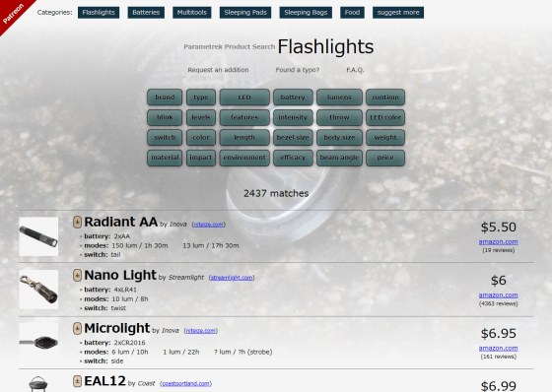
Task: Open the length filter
Action: click(x=244, y=137)
